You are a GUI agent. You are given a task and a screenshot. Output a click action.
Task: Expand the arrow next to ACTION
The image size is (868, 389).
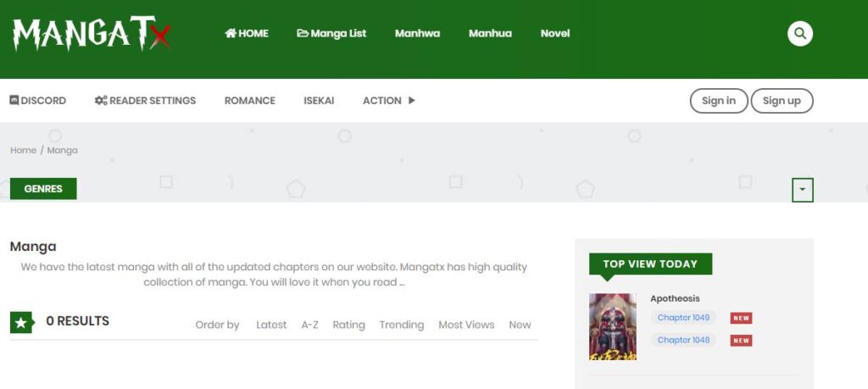click(412, 101)
